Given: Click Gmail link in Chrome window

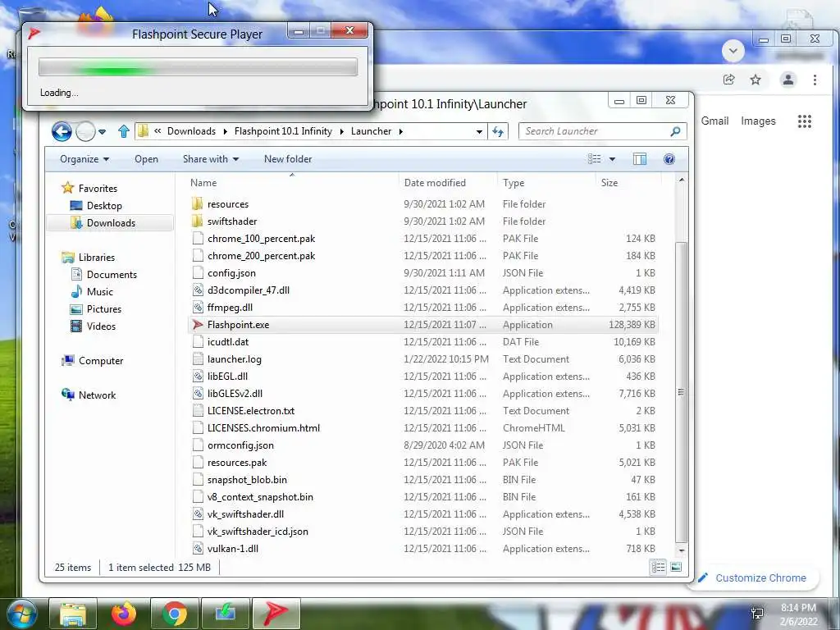Looking at the screenshot, I should (x=714, y=121).
